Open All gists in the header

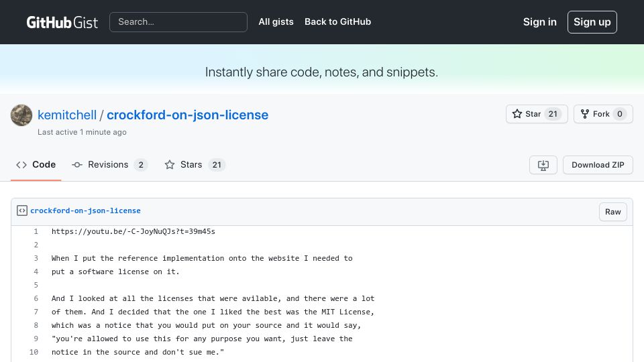pos(276,21)
